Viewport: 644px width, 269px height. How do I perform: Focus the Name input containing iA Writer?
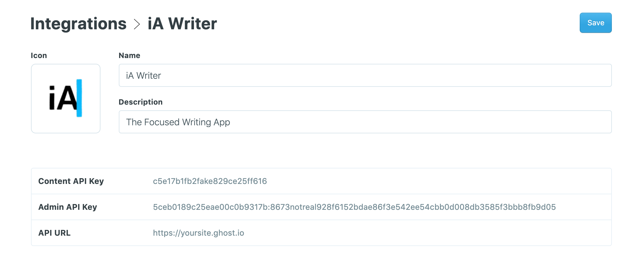click(365, 75)
